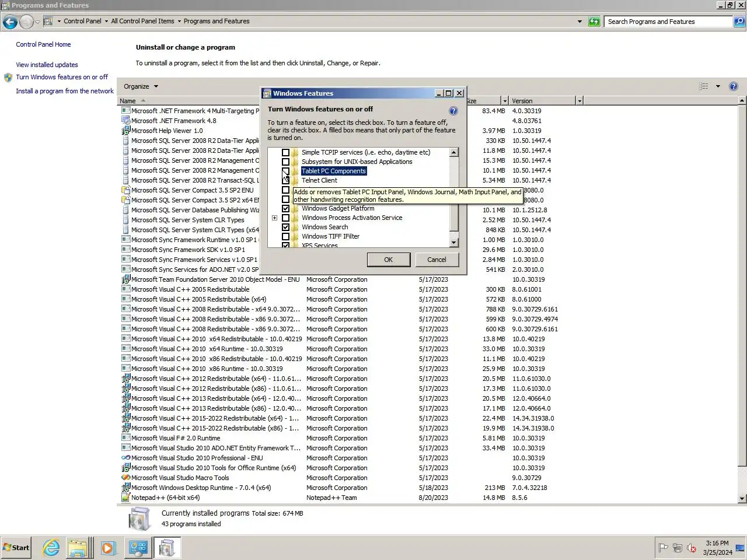This screenshot has height=560, width=747.
Task: Toggle the XPS Services checkbox
Action: [285, 245]
